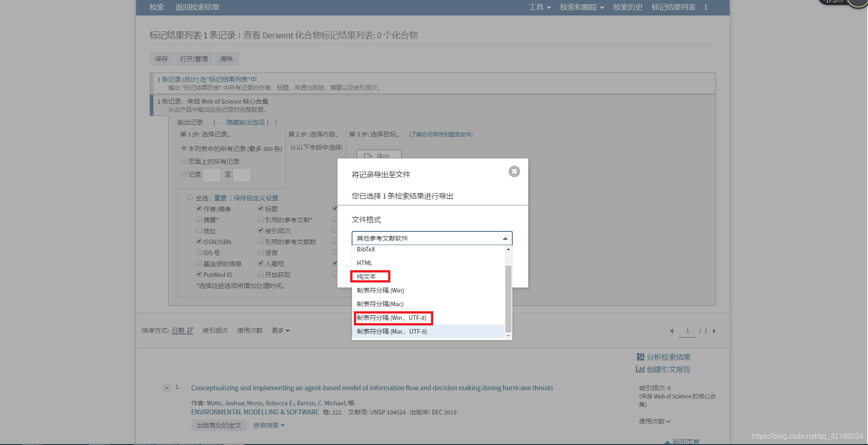The height and width of the screenshot is (445, 868).
Task: Click the previous page arrow icon
Action: pos(672,331)
